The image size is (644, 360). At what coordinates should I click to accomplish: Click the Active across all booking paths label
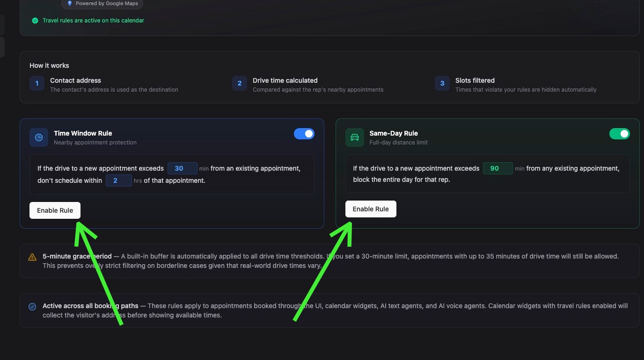tap(90, 306)
